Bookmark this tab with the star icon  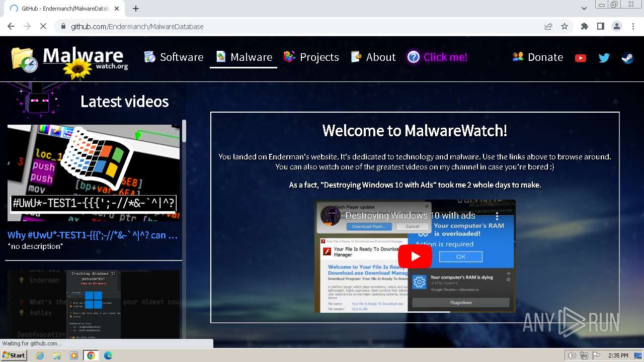[x=565, y=27]
